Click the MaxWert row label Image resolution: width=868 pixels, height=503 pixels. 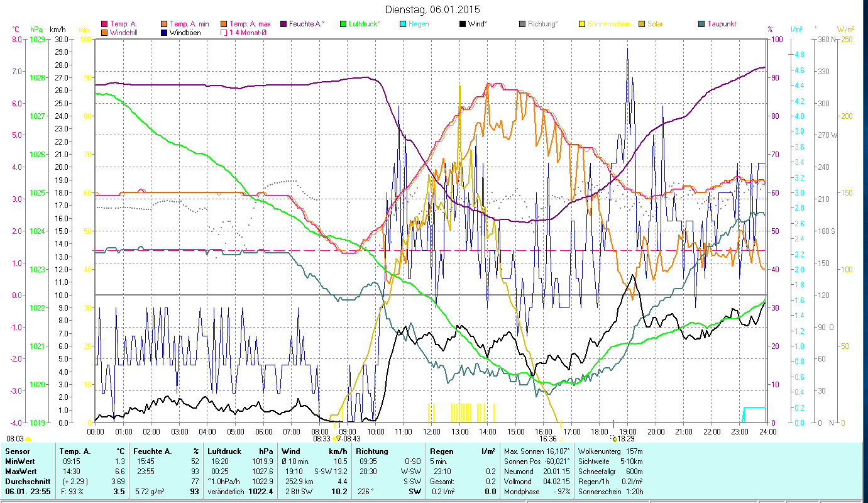click(21, 472)
